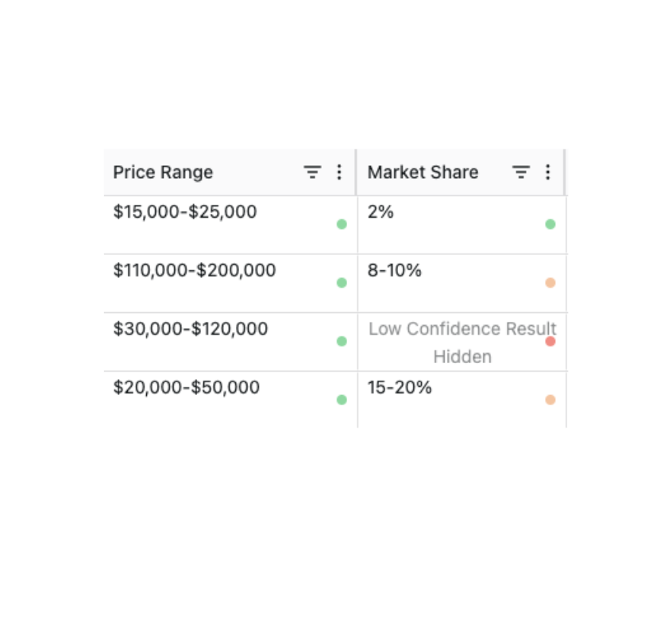Click the orange confidence dot beside 8-10%
672x623 pixels.
(x=550, y=282)
